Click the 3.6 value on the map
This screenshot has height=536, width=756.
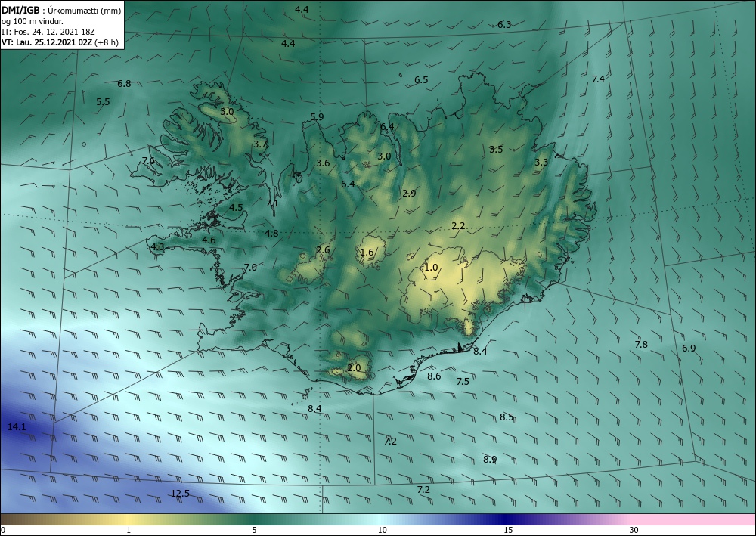click(323, 163)
